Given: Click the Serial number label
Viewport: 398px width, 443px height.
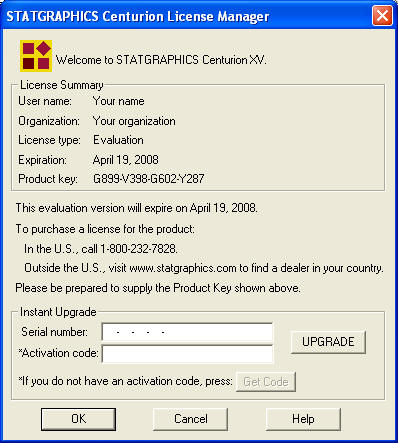Looking at the screenshot, I should pyautogui.click(x=54, y=332).
